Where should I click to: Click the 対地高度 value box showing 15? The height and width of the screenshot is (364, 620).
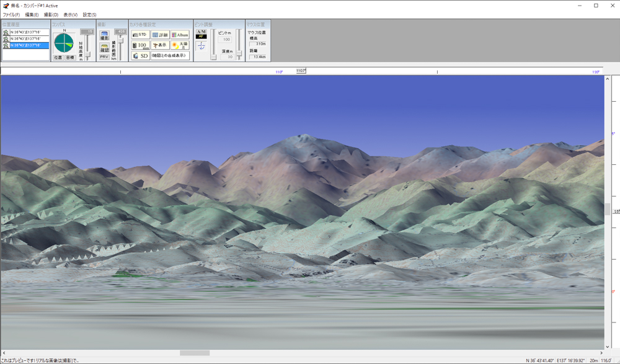(87, 32)
